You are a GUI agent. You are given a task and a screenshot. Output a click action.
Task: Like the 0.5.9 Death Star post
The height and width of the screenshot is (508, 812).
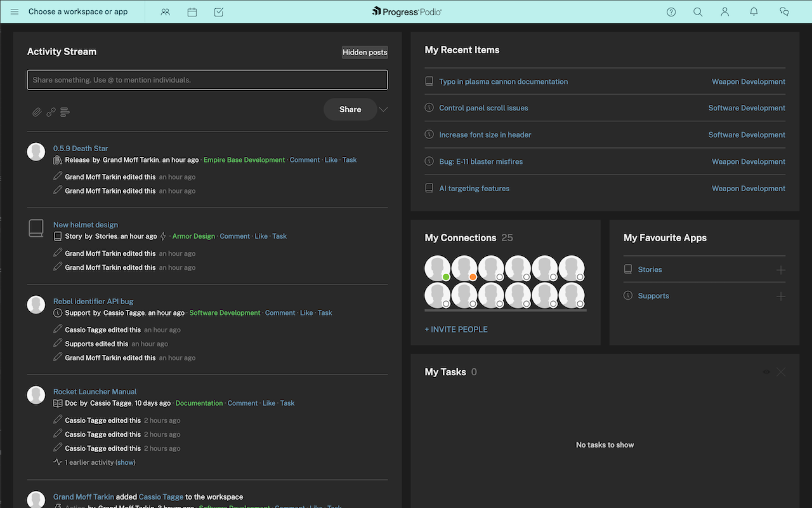click(x=331, y=160)
